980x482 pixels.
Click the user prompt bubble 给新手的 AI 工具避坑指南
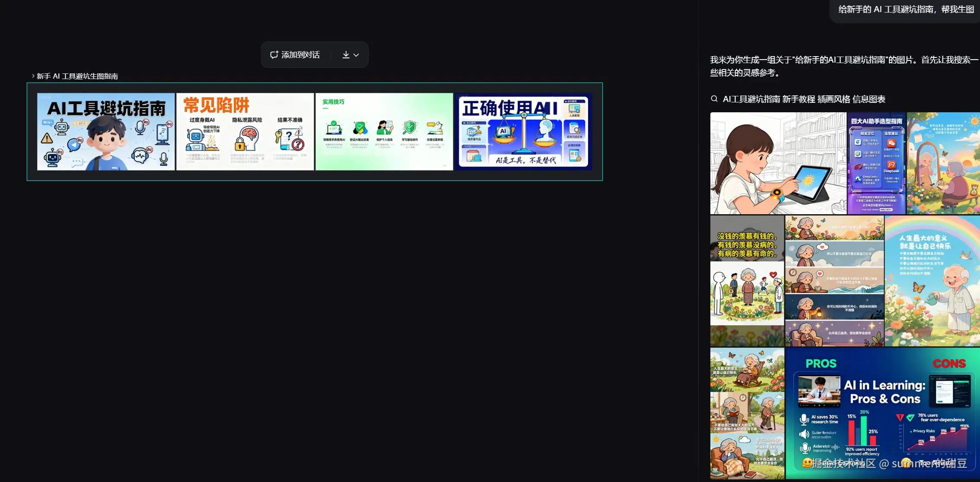click(906, 10)
